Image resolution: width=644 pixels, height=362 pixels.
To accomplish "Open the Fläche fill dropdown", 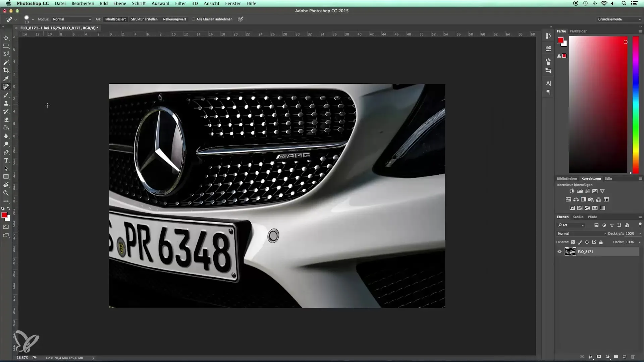I will pyautogui.click(x=640, y=242).
